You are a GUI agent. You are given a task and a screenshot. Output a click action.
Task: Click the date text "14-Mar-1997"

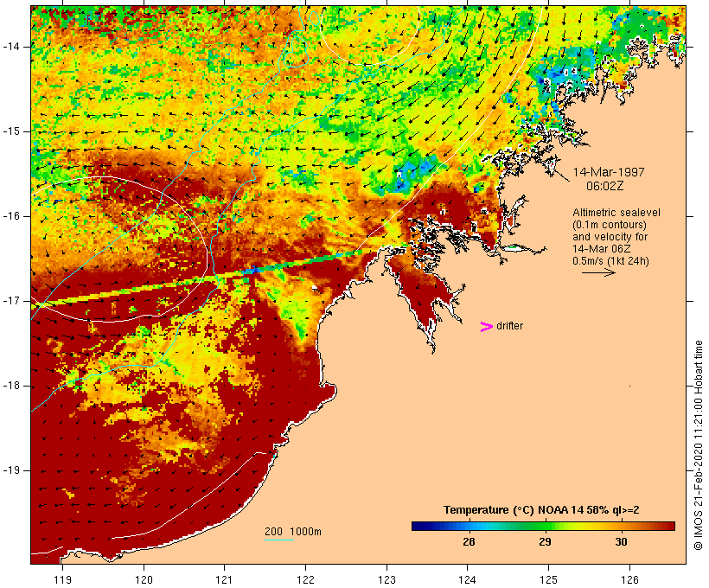609,172
